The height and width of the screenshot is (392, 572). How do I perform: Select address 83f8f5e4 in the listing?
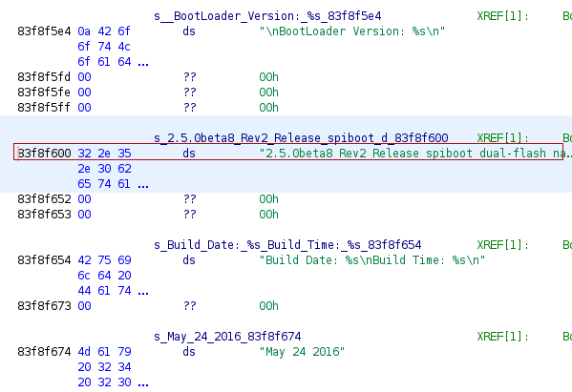pos(44,31)
